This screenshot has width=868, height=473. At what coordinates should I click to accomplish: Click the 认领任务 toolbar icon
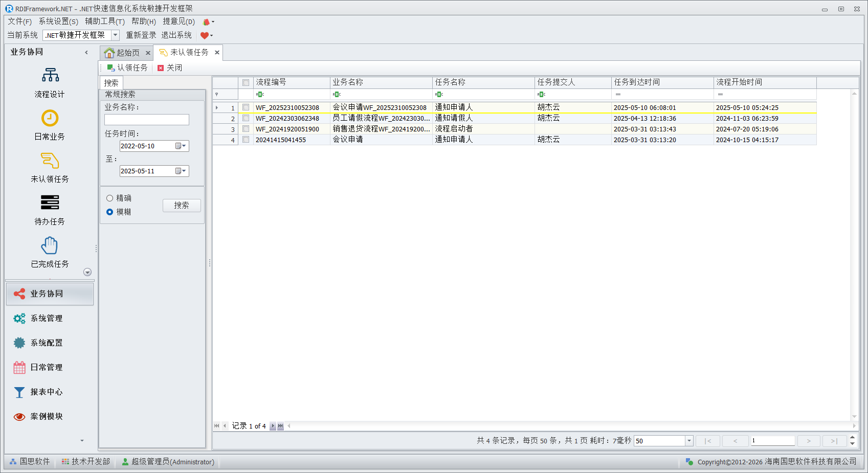point(110,68)
